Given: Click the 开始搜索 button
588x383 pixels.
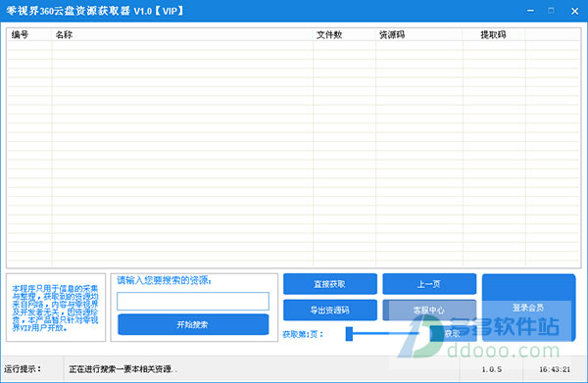Looking at the screenshot, I should 193,324.
